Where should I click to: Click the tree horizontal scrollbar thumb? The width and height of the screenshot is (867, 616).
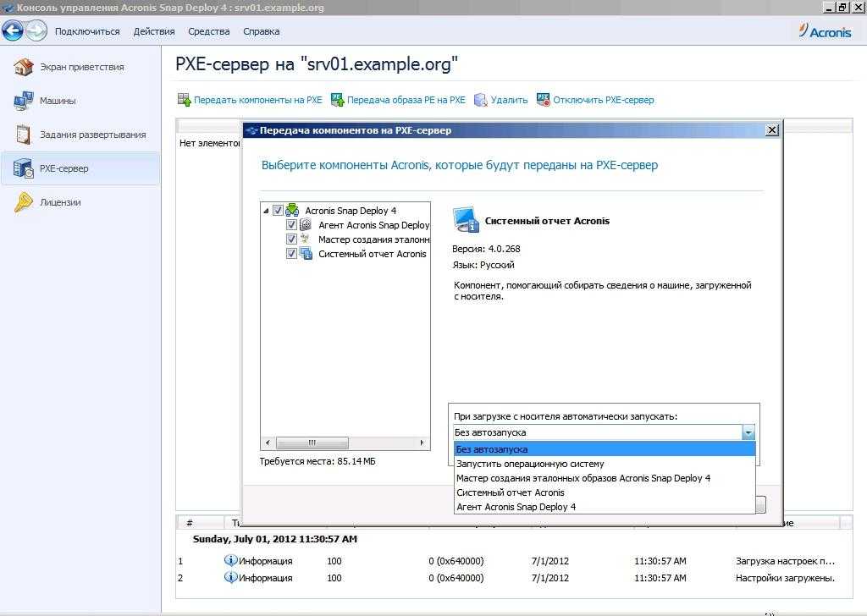click(312, 443)
